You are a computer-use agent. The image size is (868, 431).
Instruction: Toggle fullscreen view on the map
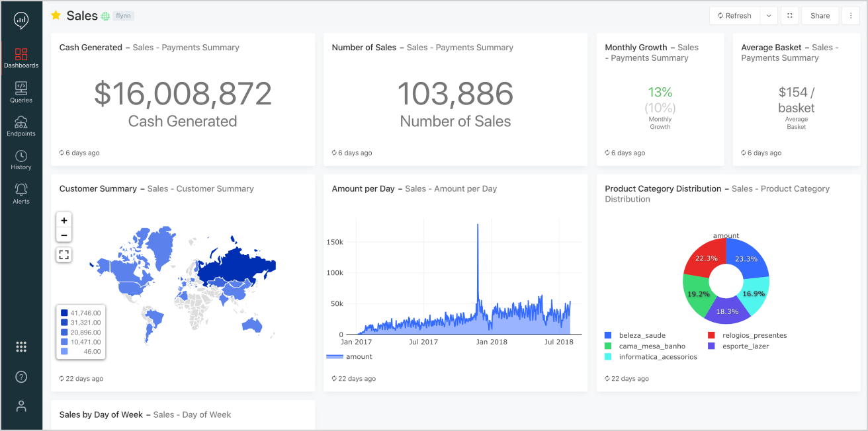pos(64,255)
